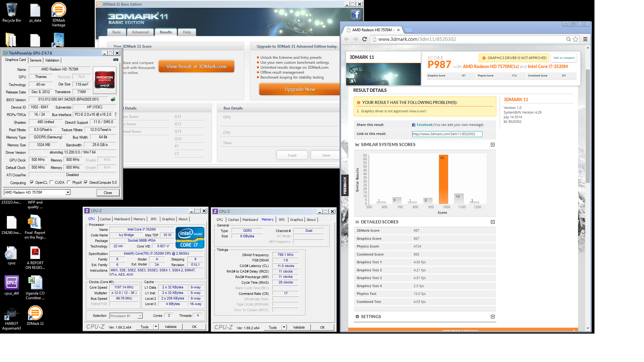Click Facebook share icon in result details
This screenshot has width=644, height=362.
pos(414,125)
